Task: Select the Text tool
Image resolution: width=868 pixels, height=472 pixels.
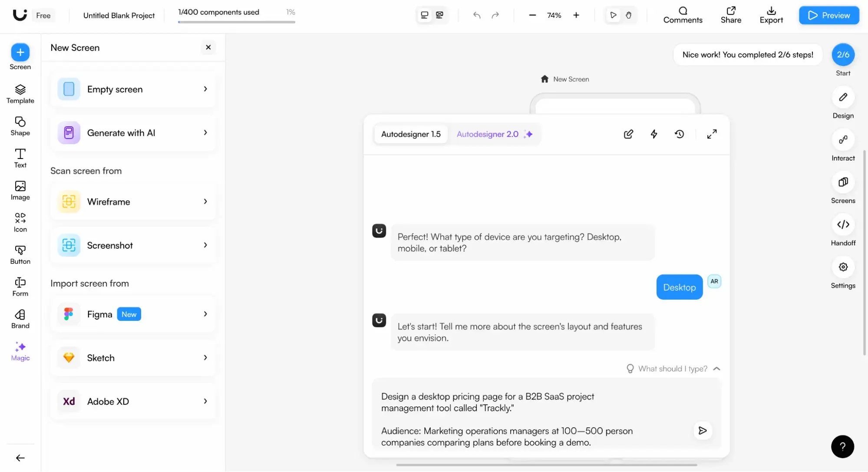Action: coord(20,158)
